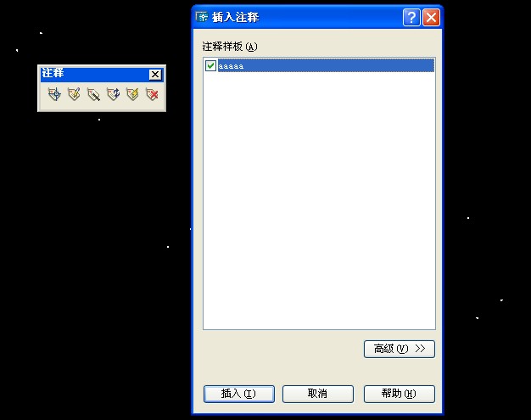Click the 取消 (Cancel) button
Screen dimensions: 531x420
pos(317,394)
